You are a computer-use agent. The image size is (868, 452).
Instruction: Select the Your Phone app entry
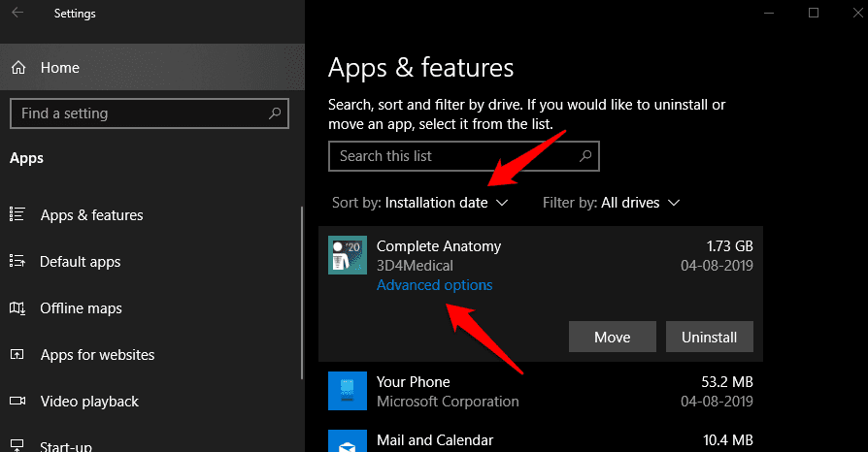[x=541, y=391]
